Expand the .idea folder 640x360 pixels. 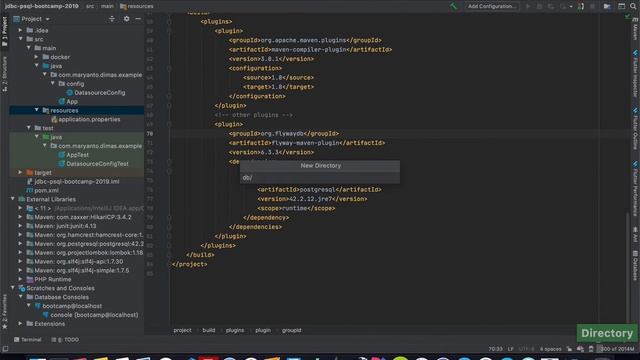[20, 30]
